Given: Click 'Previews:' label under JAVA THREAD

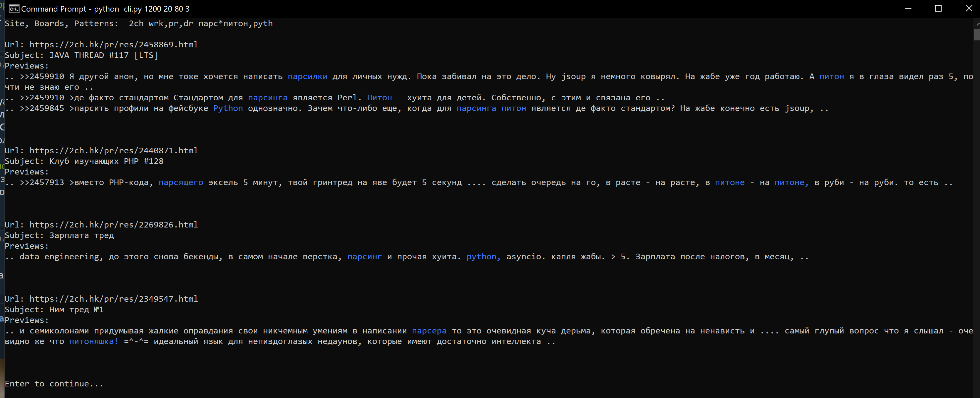Looking at the screenshot, I should (x=27, y=66).
